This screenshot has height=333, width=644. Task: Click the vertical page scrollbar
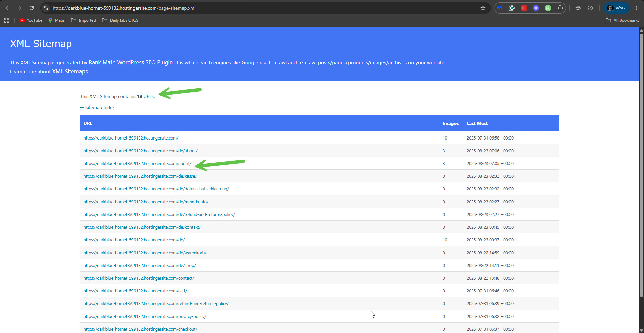pyautogui.click(x=641, y=168)
